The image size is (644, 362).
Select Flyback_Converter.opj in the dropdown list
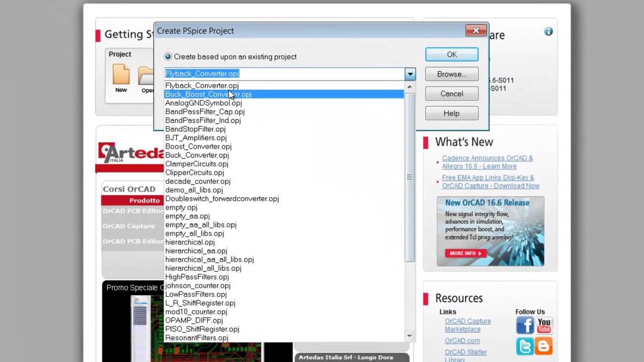(284, 85)
